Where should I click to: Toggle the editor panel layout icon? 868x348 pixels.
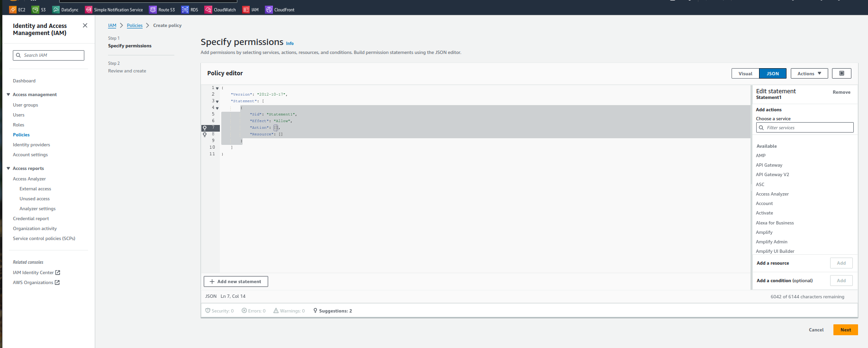(841, 73)
